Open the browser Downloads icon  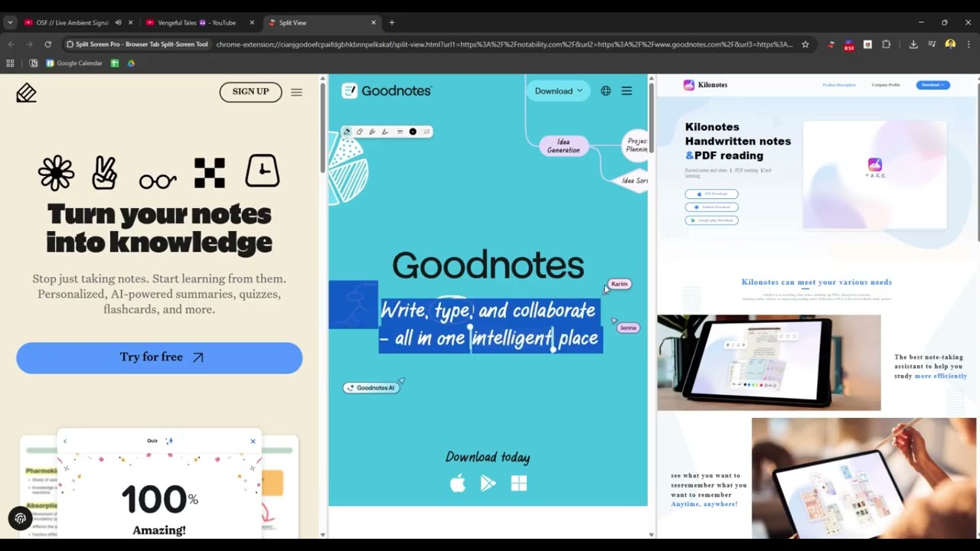pos(913,44)
